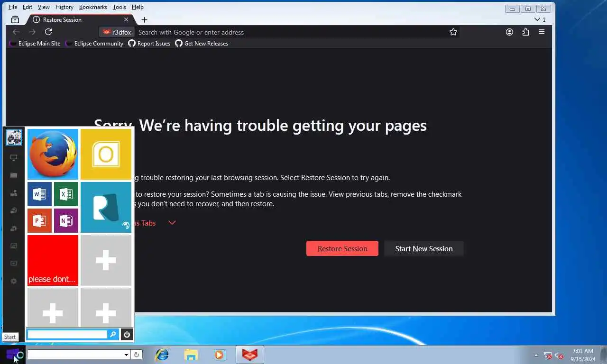Launch PowerPoint from the Start menu tile

(x=39, y=220)
